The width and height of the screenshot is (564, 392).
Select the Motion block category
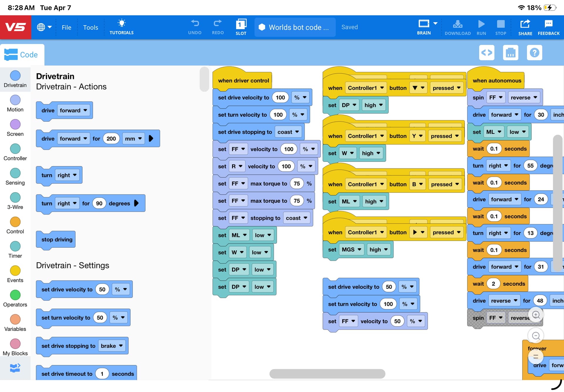15,103
